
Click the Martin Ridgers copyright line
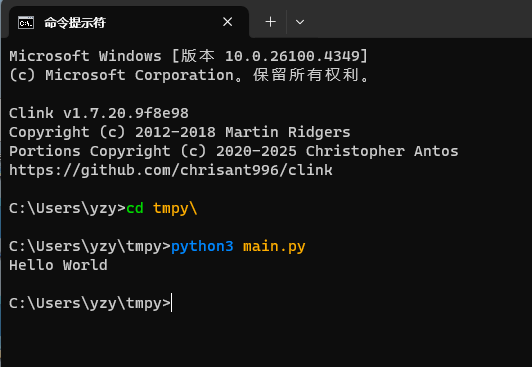coord(179,132)
